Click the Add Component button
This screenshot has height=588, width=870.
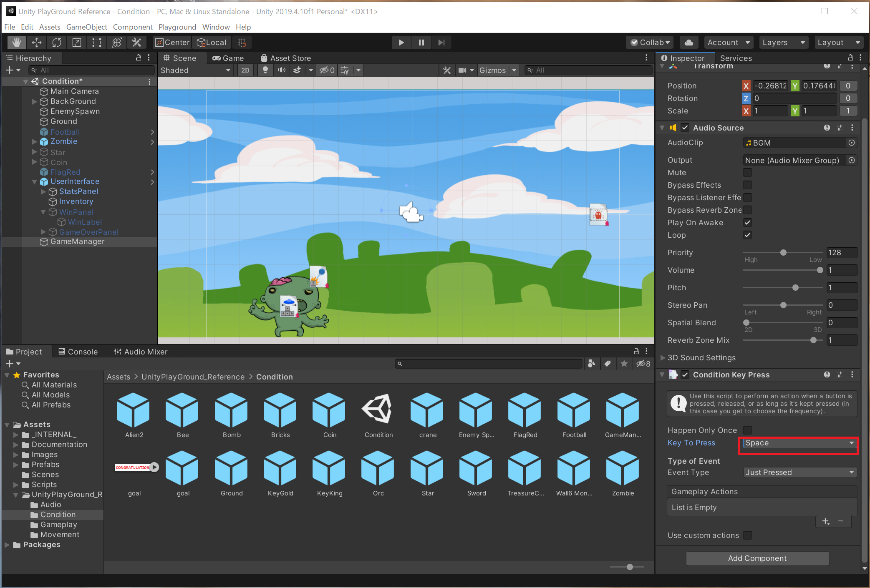coord(757,558)
